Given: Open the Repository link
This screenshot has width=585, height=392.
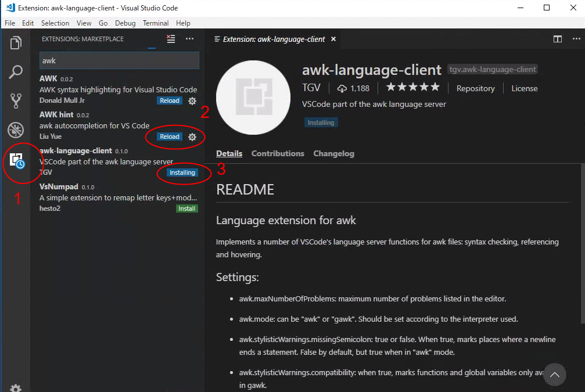Looking at the screenshot, I should pyautogui.click(x=475, y=88).
